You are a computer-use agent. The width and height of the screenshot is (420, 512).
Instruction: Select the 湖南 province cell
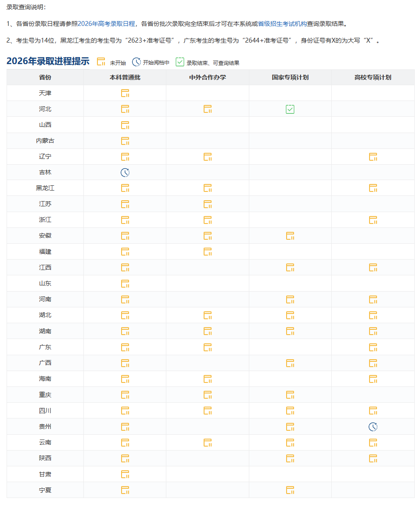click(x=45, y=331)
